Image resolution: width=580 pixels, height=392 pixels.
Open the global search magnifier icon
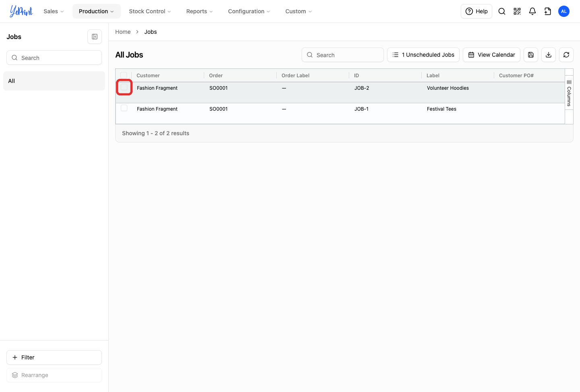pyautogui.click(x=502, y=11)
